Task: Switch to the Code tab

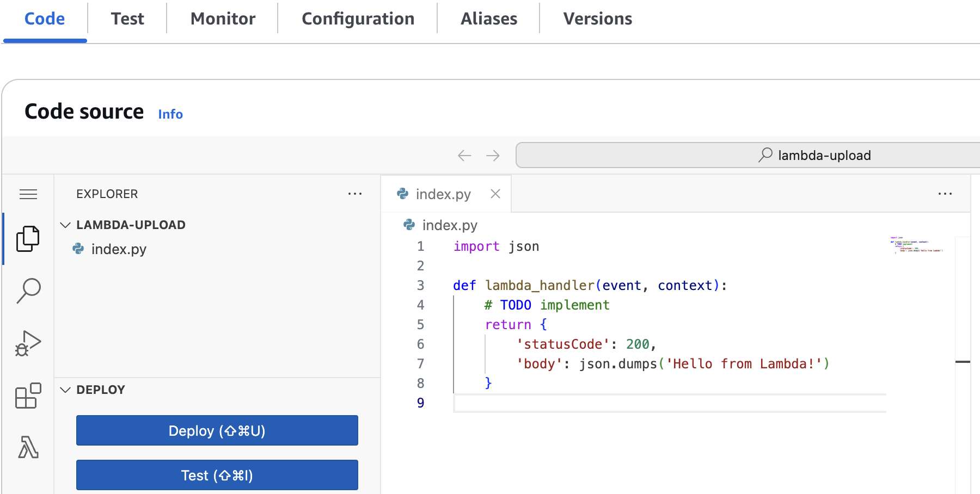Action: coord(45,19)
